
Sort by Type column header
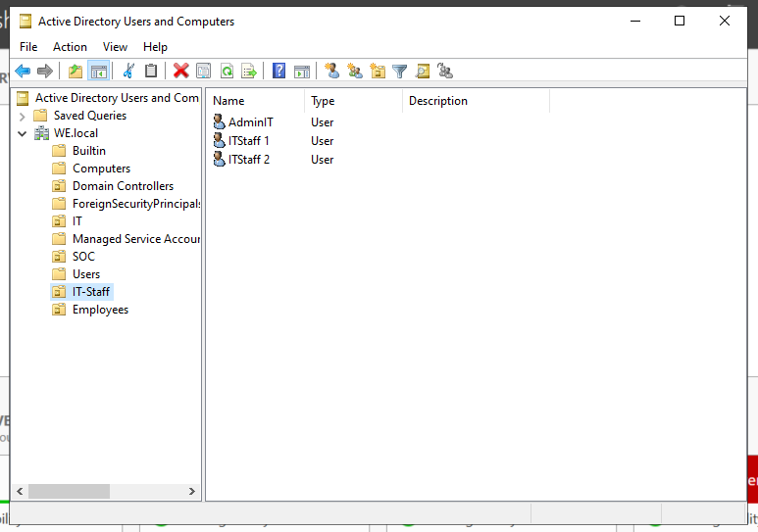click(353, 101)
